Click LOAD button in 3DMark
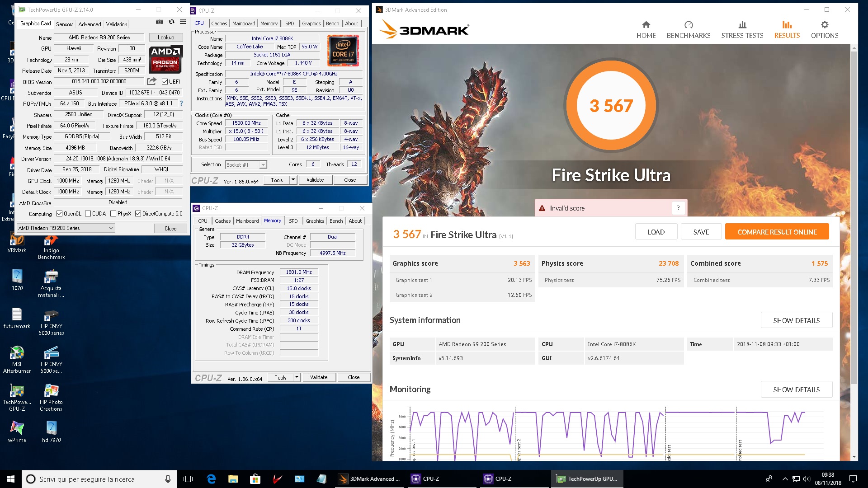Image resolution: width=868 pixels, height=488 pixels. click(656, 232)
